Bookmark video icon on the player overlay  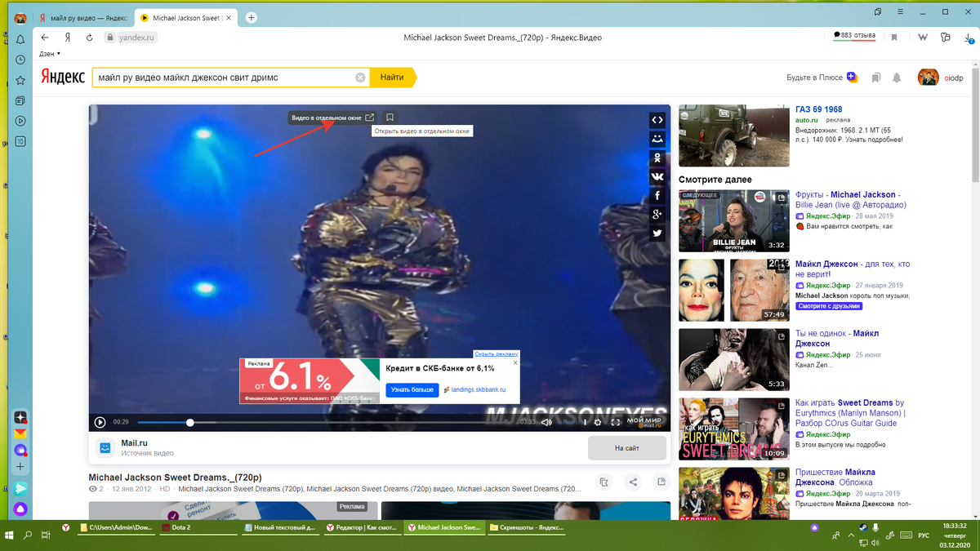pos(390,118)
